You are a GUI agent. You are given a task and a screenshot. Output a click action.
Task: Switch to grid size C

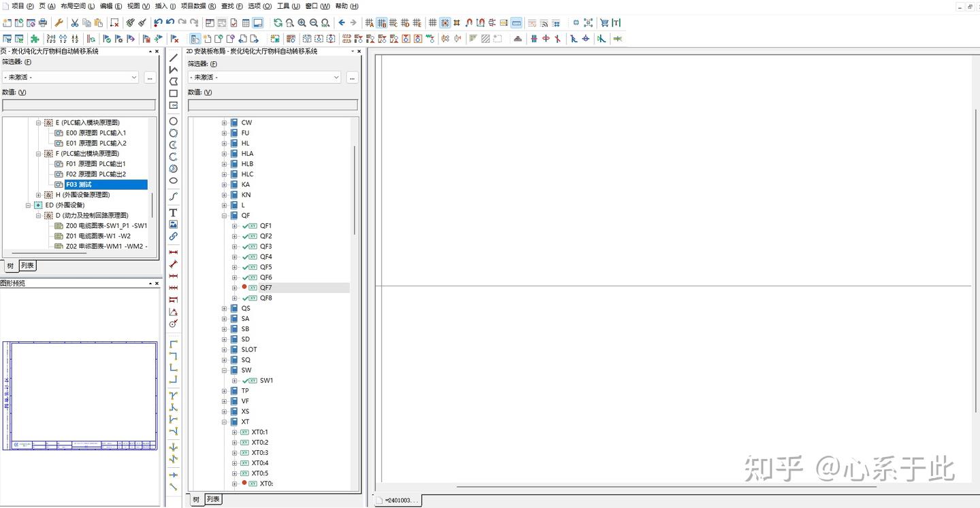tap(393, 22)
